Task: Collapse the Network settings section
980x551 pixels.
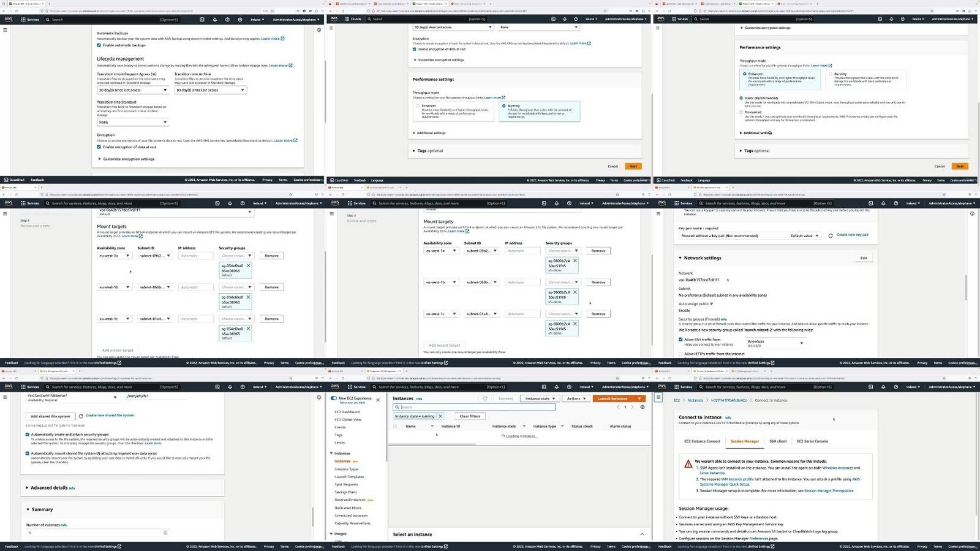Action: tap(680, 258)
